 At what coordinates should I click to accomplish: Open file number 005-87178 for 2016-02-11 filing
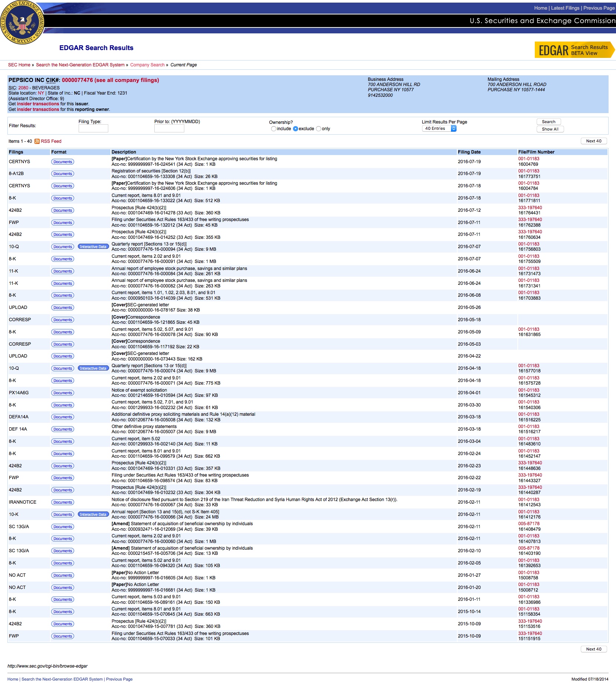[529, 524]
